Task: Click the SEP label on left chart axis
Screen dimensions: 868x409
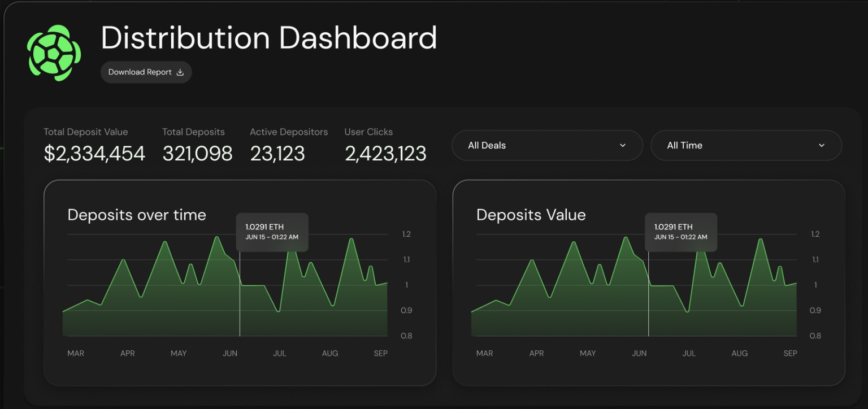Action: click(x=380, y=353)
